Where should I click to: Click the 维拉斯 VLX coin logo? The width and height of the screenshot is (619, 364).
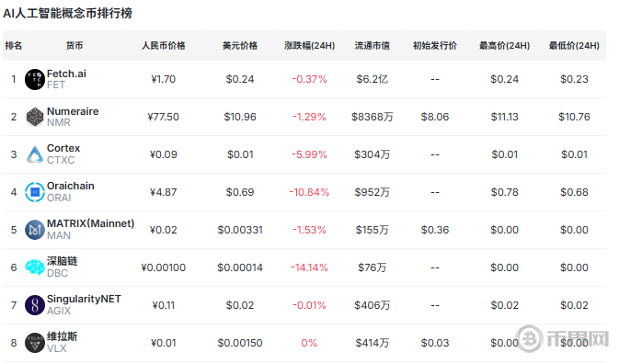click(35, 343)
